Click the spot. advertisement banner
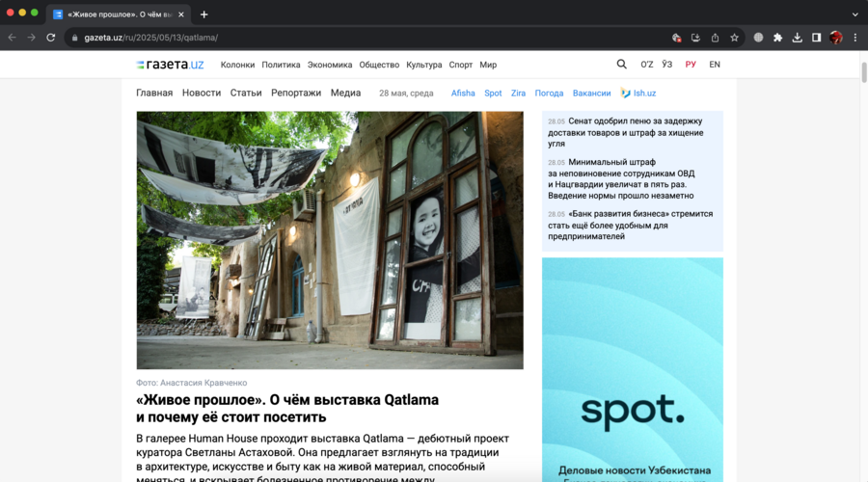 tap(632, 369)
